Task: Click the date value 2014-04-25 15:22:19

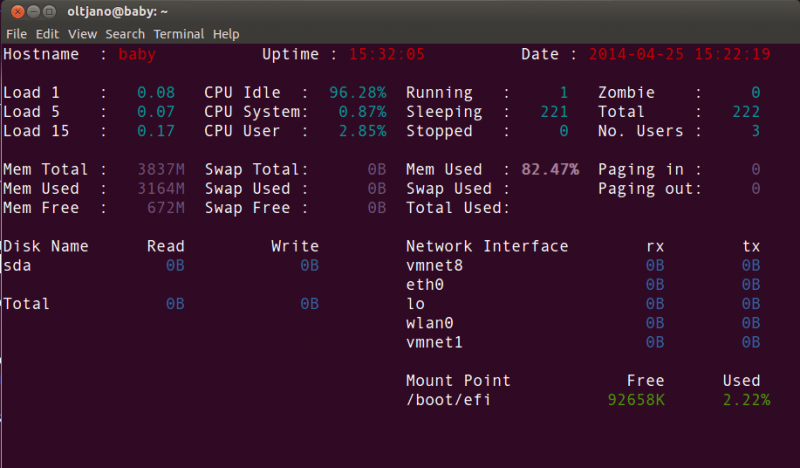Action: (x=679, y=54)
